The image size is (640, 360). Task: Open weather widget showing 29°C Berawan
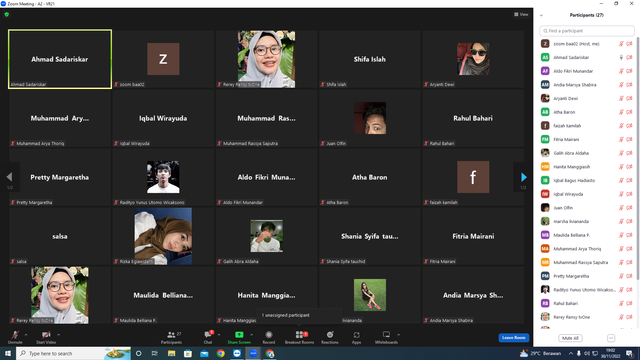[540, 353]
